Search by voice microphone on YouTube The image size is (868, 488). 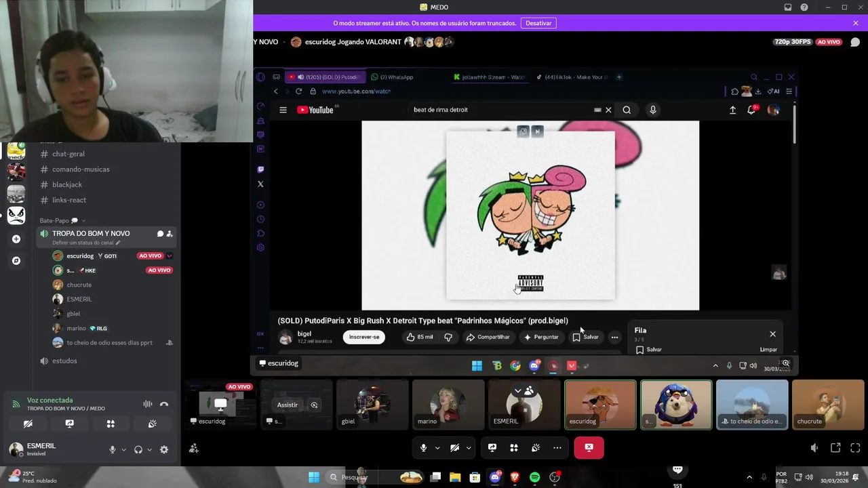click(653, 110)
